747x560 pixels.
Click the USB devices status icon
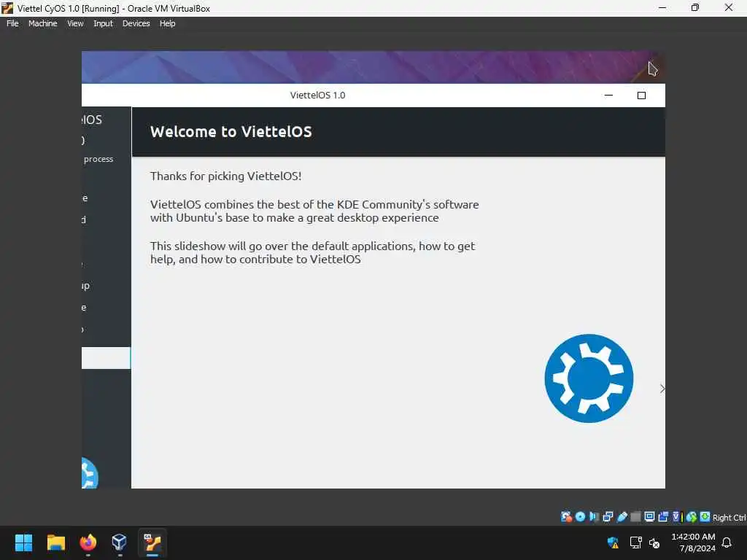pos(622,517)
